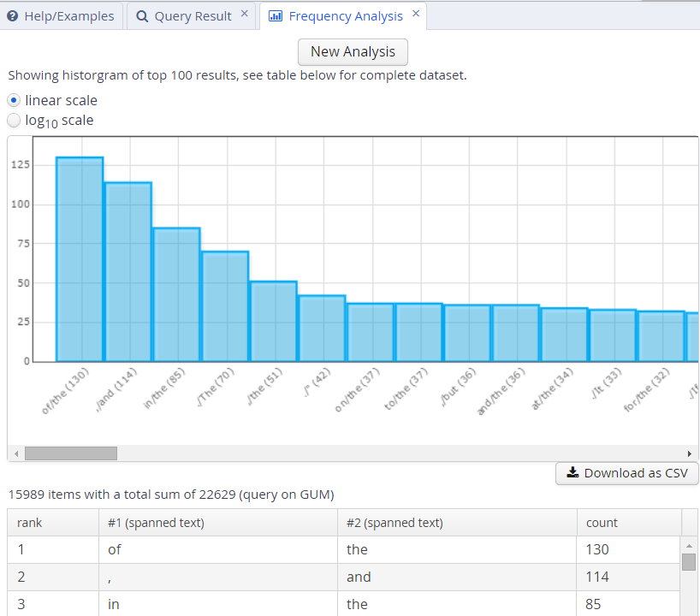Click the table scroll up arrow
Viewport: 700px width, 616px height.
tap(689, 546)
